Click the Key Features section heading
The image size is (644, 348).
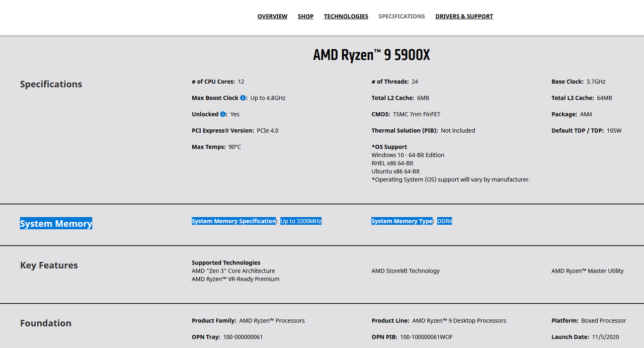pos(49,265)
